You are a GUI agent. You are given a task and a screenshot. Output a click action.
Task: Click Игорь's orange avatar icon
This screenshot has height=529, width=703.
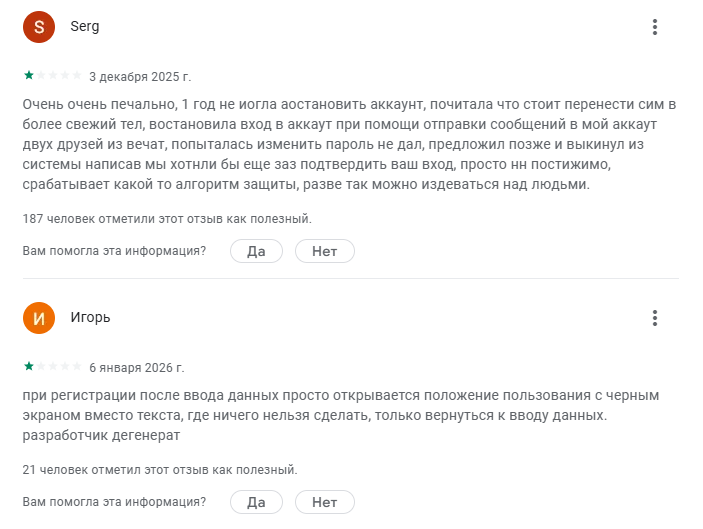pyautogui.click(x=38, y=318)
